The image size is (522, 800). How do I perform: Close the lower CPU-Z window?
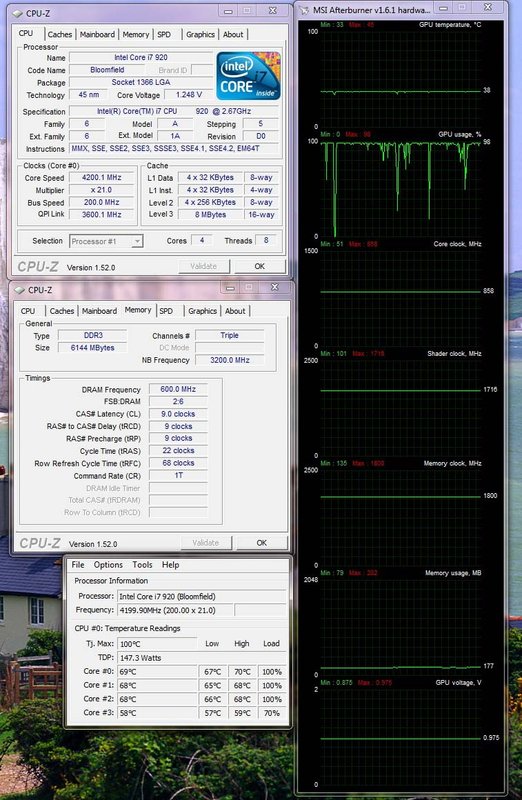tap(275, 287)
